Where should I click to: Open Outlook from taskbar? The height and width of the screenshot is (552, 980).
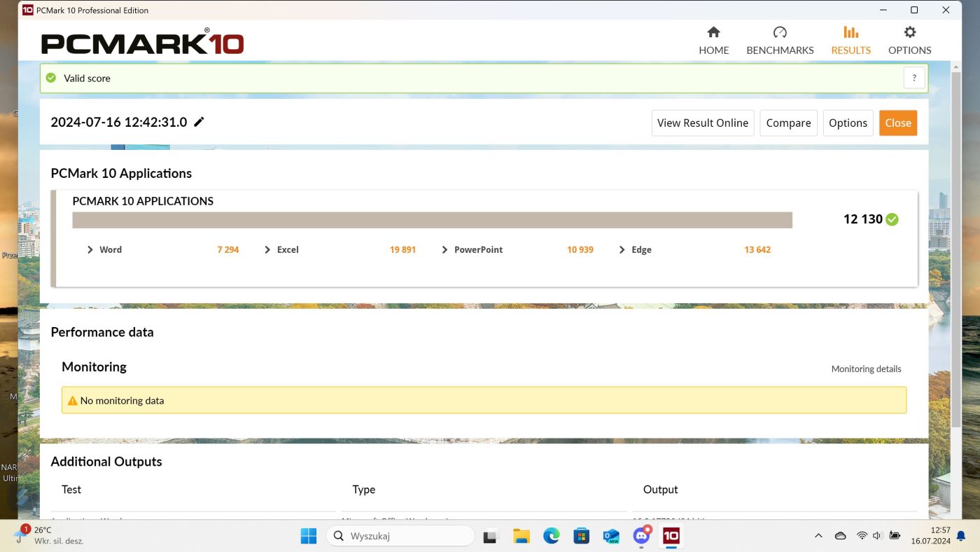click(x=611, y=536)
